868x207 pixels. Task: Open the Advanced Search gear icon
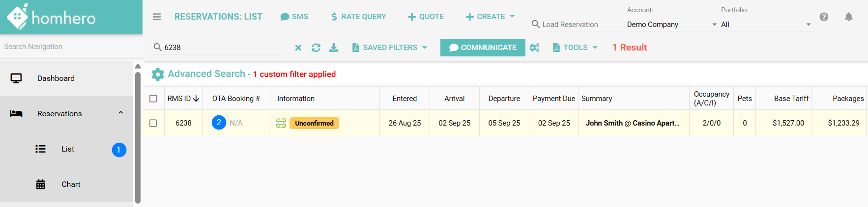[x=158, y=74]
